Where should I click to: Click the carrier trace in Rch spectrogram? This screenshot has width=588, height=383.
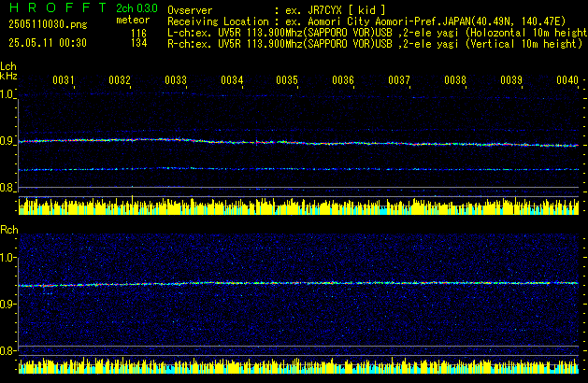298,284
